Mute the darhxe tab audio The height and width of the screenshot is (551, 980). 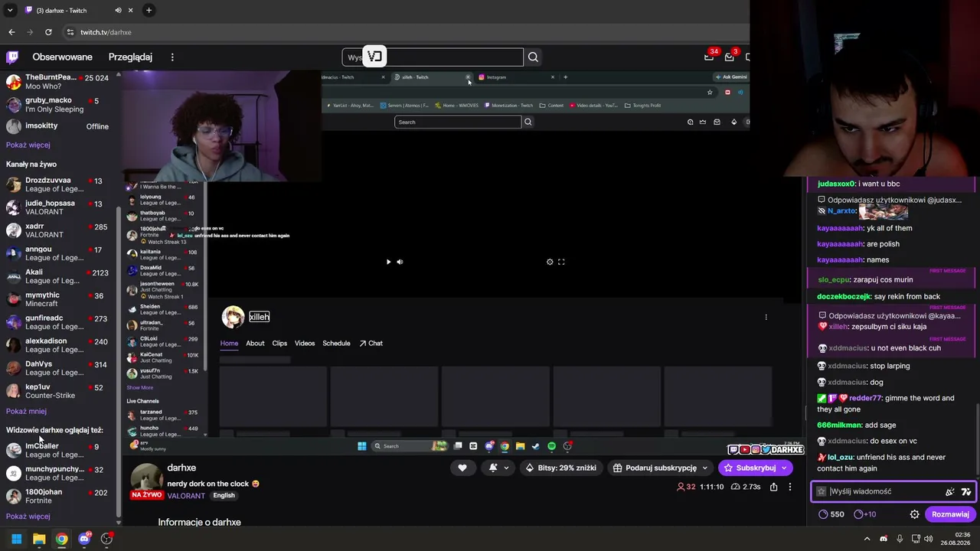[118, 11]
